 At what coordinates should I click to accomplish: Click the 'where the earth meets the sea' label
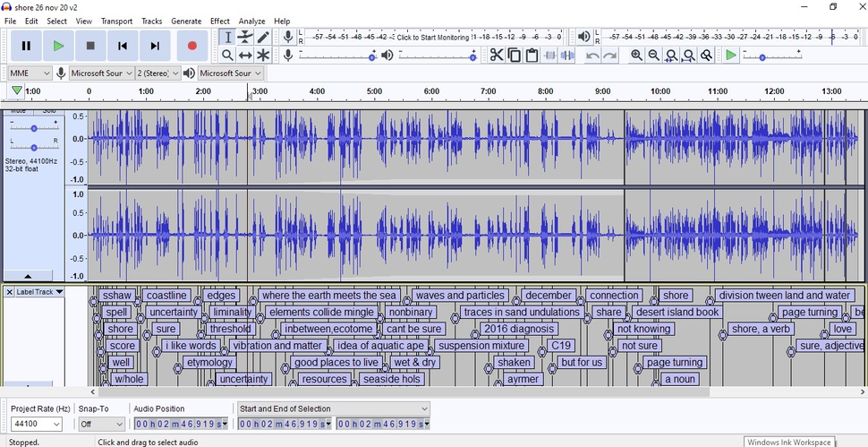point(328,296)
